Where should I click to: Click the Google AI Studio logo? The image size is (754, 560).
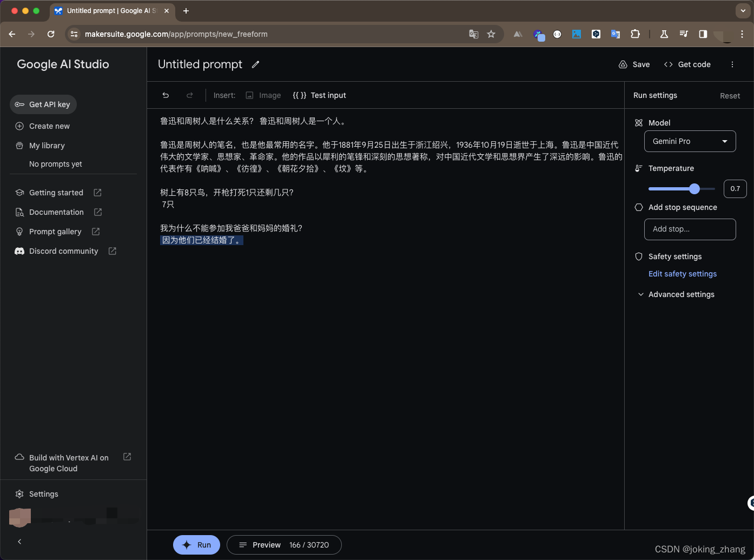click(x=63, y=64)
